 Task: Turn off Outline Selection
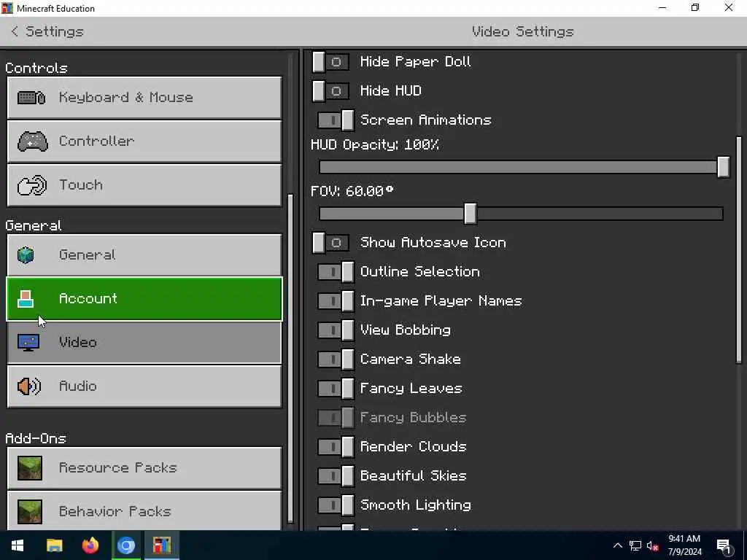pyautogui.click(x=336, y=272)
